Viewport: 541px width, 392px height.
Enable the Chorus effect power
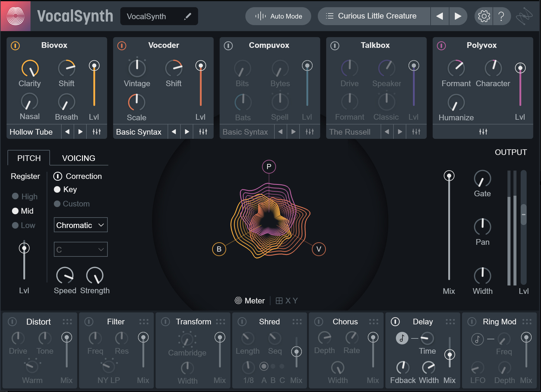(x=319, y=322)
